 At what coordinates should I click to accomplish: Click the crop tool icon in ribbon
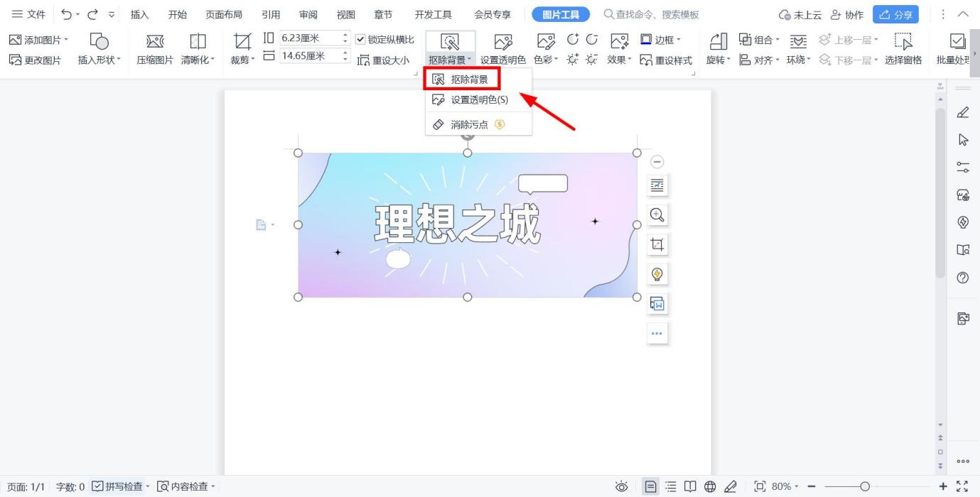pos(243,44)
